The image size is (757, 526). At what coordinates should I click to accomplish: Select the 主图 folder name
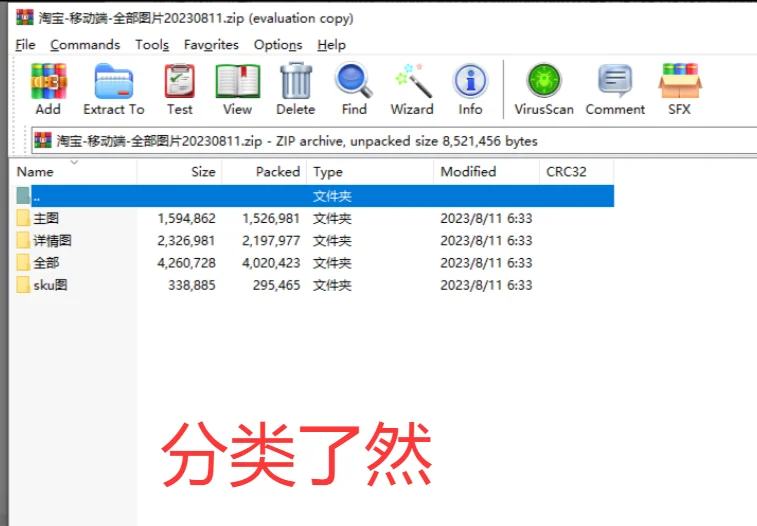coord(46,218)
